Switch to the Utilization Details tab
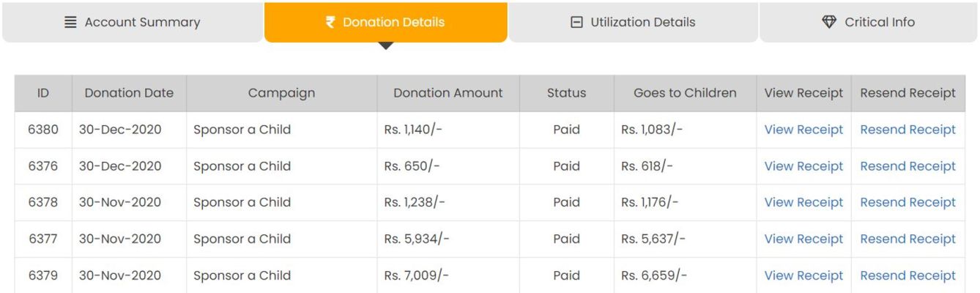This screenshot has height=293, width=980. (634, 22)
